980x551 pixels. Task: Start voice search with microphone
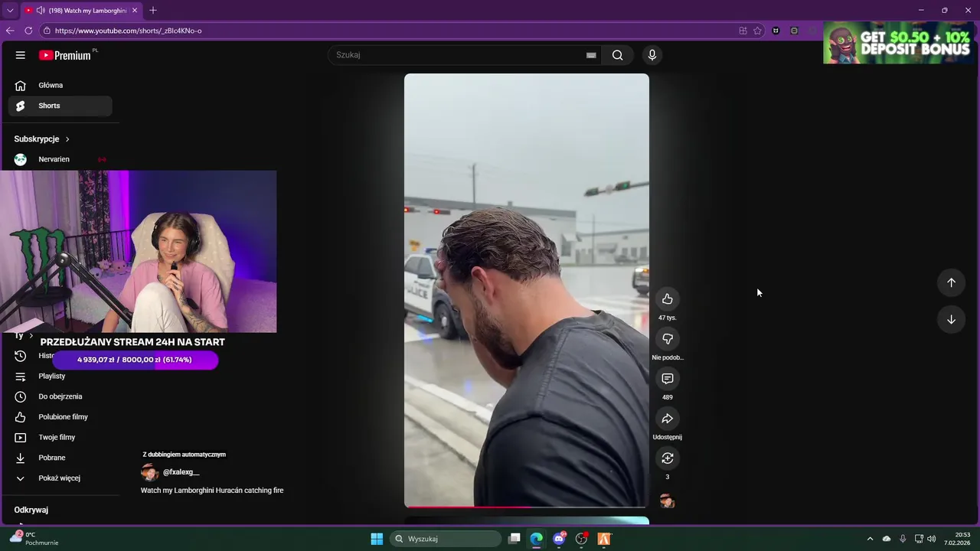(652, 55)
